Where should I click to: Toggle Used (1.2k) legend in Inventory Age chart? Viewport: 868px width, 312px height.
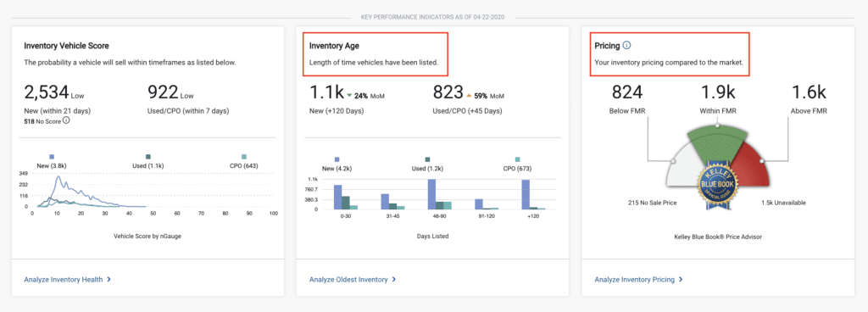(x=427, y=164)
